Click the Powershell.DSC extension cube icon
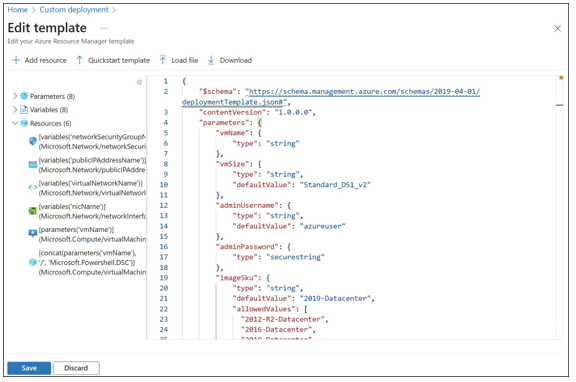 (x=33, y=262)
